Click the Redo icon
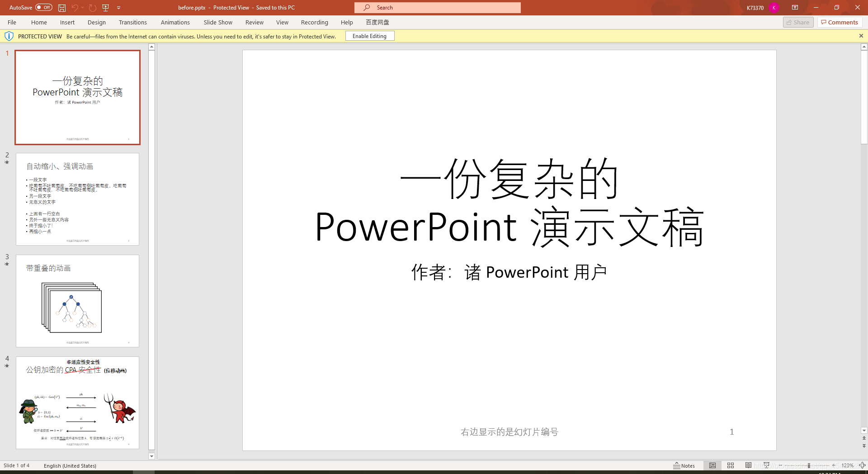 pyautogui.click(x=93, y=8)
